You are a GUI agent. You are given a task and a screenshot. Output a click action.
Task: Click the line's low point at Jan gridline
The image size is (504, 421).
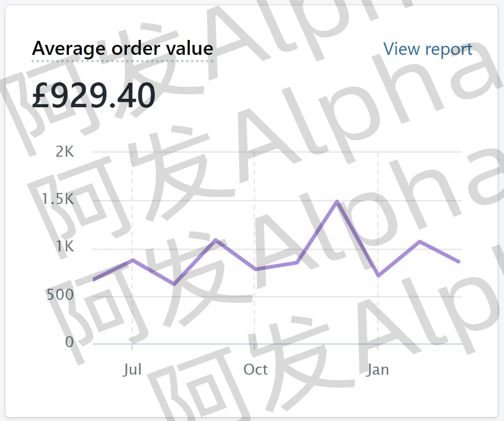coord(379,276)
